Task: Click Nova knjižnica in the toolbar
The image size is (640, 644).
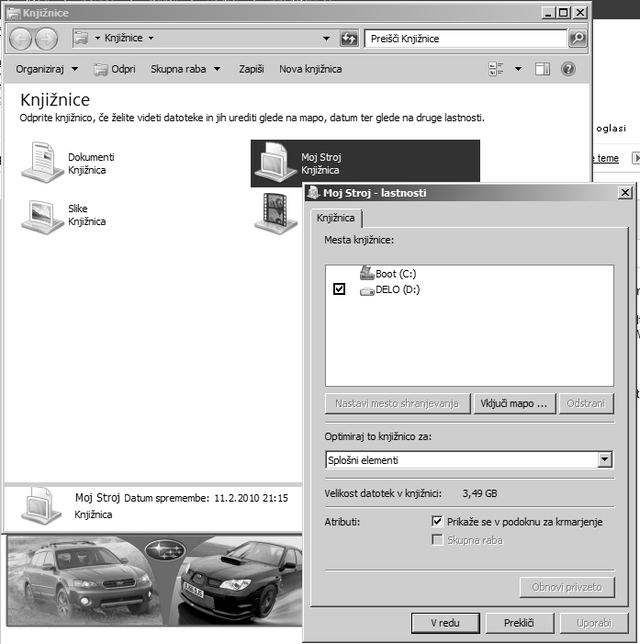Action: point(311,69)
